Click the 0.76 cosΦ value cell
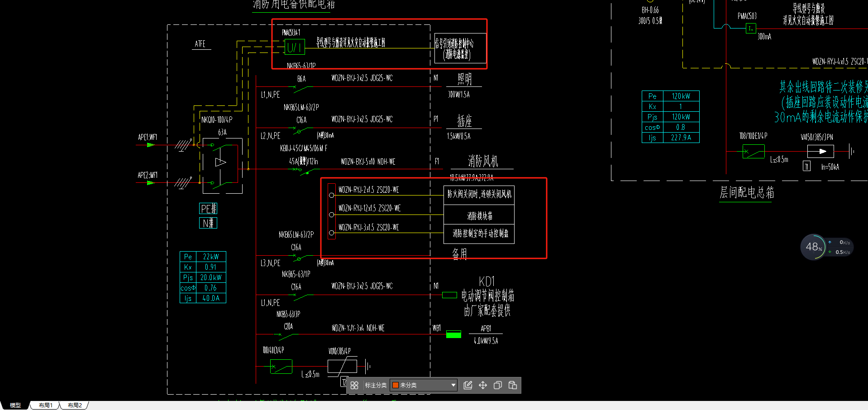Image resolution: width=868 pixels, height=410 pixels. 211,288
